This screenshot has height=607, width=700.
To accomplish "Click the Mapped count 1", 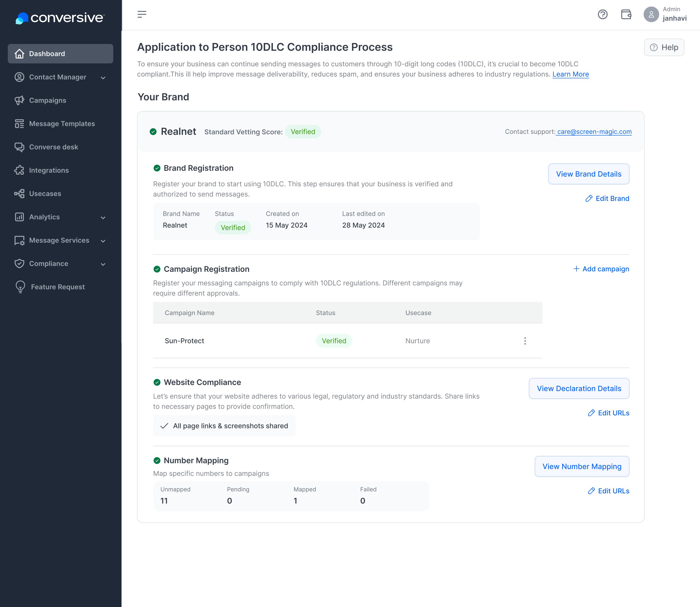I will tap(295, 501).
